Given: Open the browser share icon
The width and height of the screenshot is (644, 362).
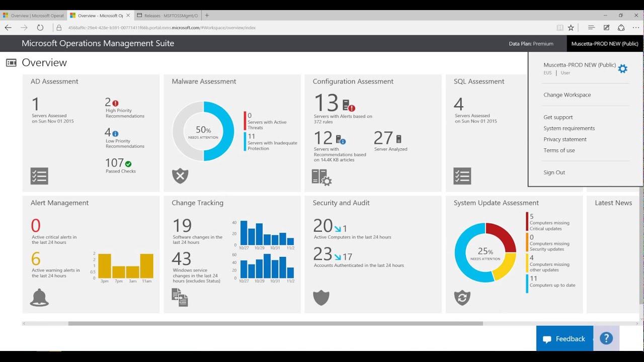Looking at the screenshot, I should (x=621, y=28).
